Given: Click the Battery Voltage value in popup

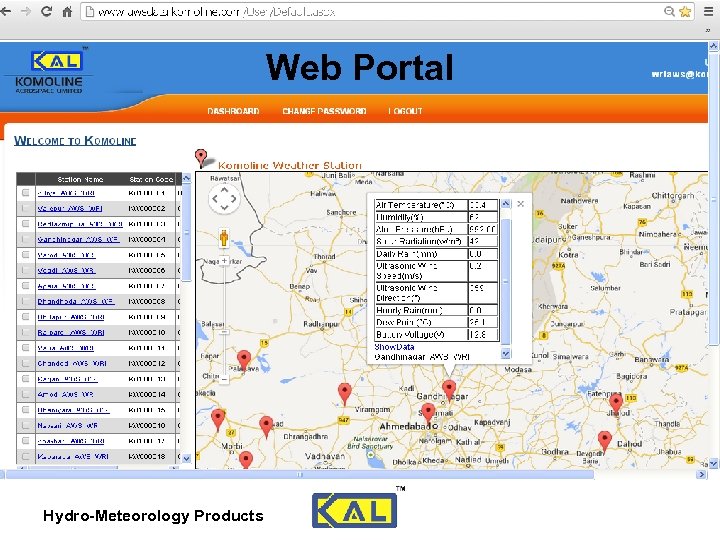Looking at the screenshot, I should click(482, 334).
